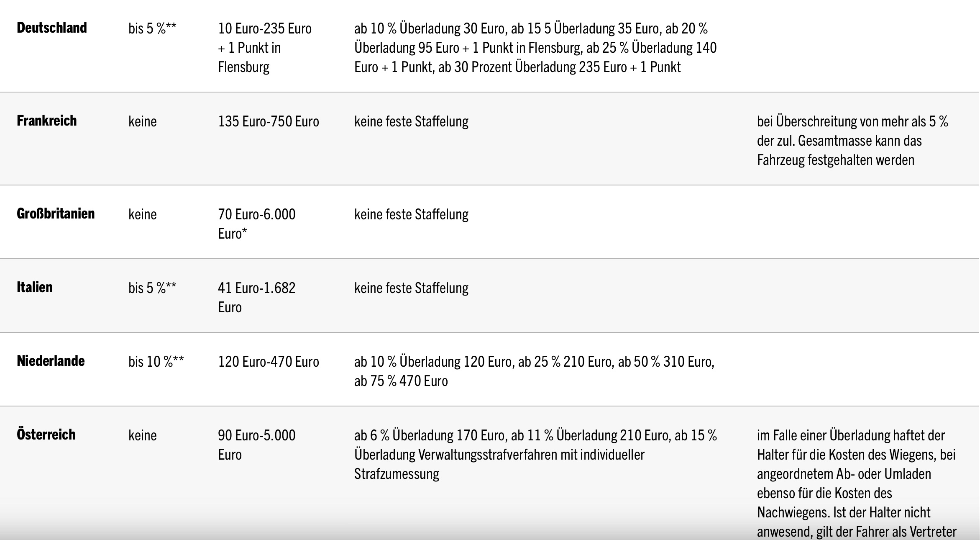Click the Niederlande country name

[51, 361]
